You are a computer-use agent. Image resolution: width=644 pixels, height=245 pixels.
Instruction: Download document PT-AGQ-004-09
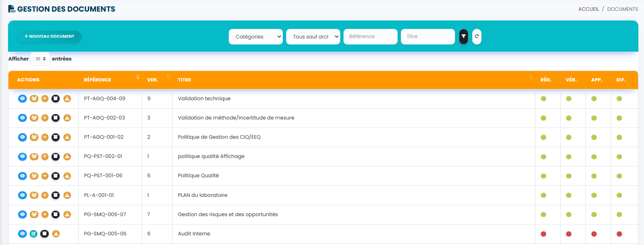pyautogui.click(x=67, y=99)
